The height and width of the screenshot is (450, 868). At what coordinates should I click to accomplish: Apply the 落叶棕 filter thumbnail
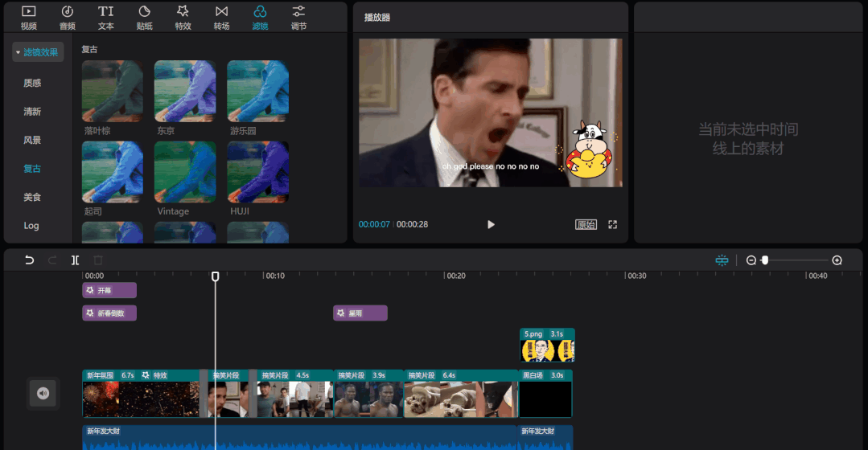[113, 92]
